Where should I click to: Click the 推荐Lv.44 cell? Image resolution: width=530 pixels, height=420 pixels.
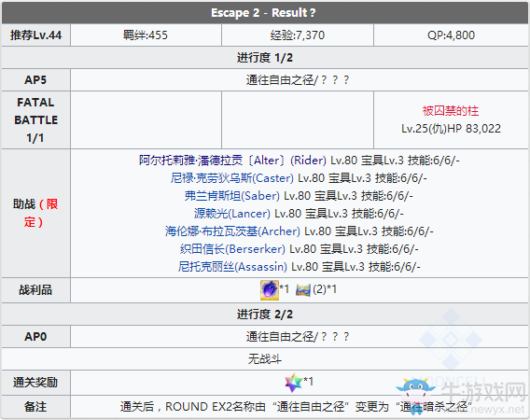click(x=35, y=35)
